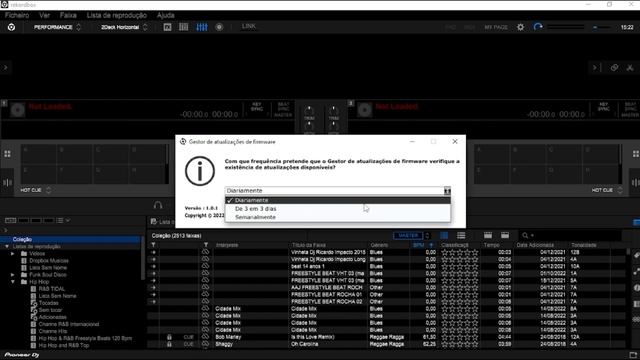
Task: Toggle KEY SYNC on deck 2
Action: 603,107
